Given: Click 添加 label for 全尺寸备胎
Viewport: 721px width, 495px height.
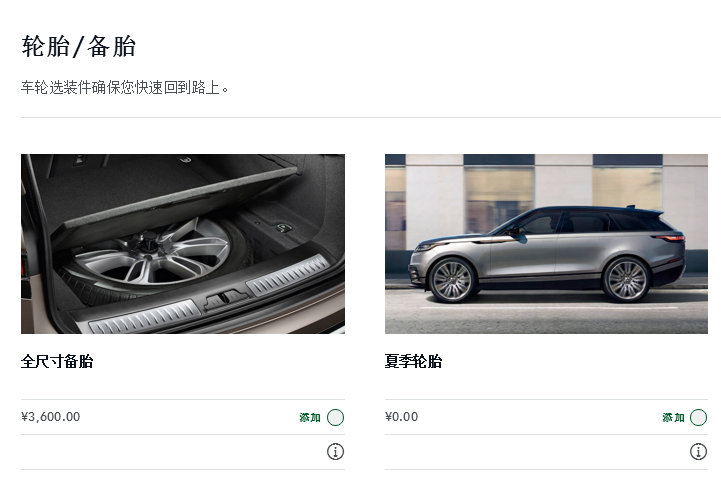Looking at the screenshot, I should [310, 417].
